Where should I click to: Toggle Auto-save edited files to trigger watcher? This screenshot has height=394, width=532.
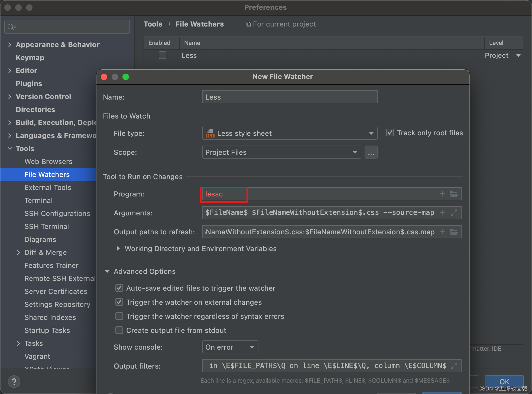[119, 288]
